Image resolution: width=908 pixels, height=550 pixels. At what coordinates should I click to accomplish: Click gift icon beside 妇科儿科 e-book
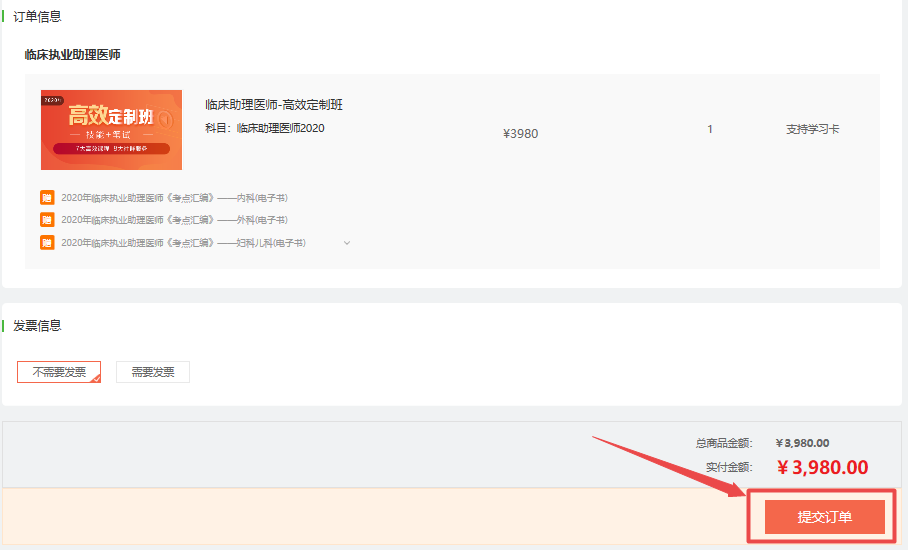point(47,243)
